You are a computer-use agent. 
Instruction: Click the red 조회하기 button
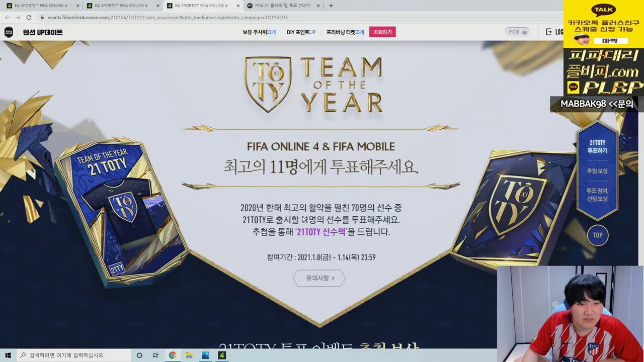[382, 32]
